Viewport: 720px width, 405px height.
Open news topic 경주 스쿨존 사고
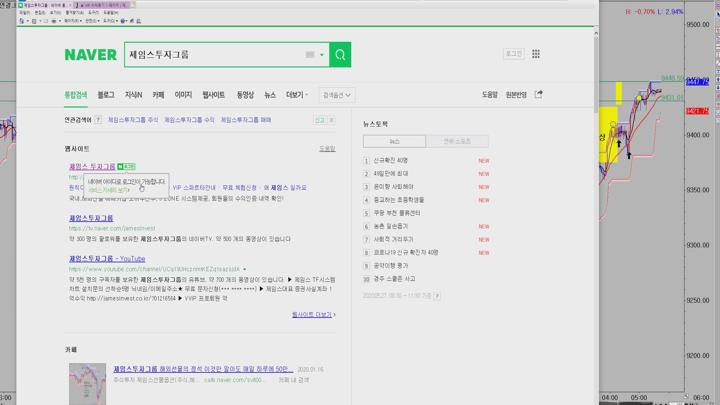[x=394, y=279]
